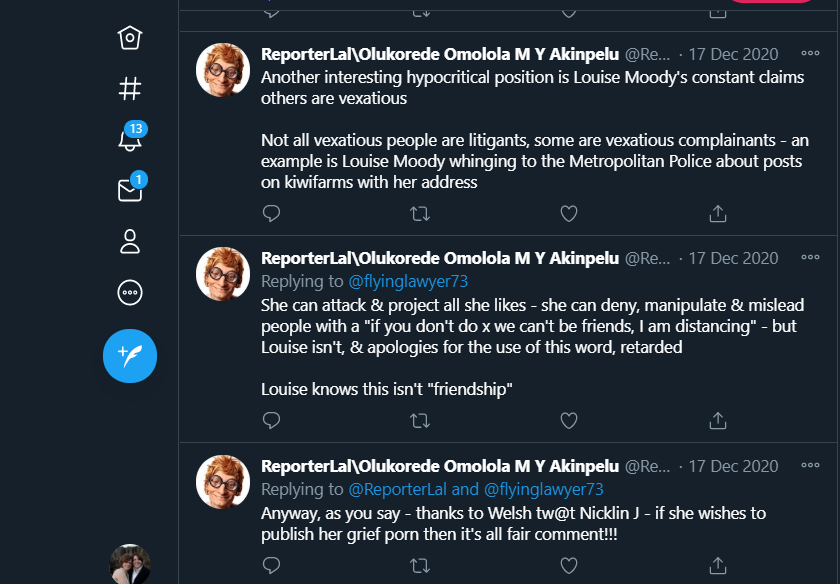Retweet the 'vexatious' tweet
The height and width of the screenshot is (584, 840).
420,213
